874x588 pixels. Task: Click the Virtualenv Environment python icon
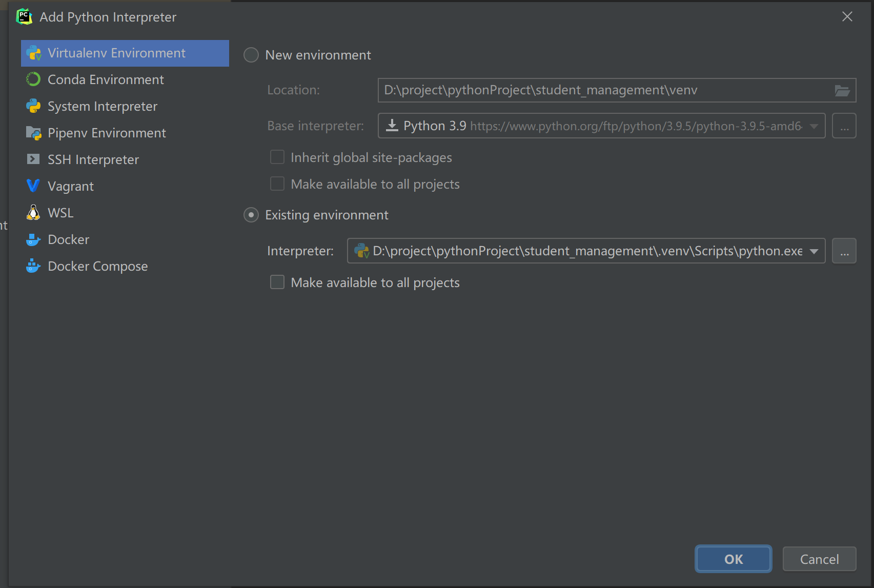[x=34, y=53]
